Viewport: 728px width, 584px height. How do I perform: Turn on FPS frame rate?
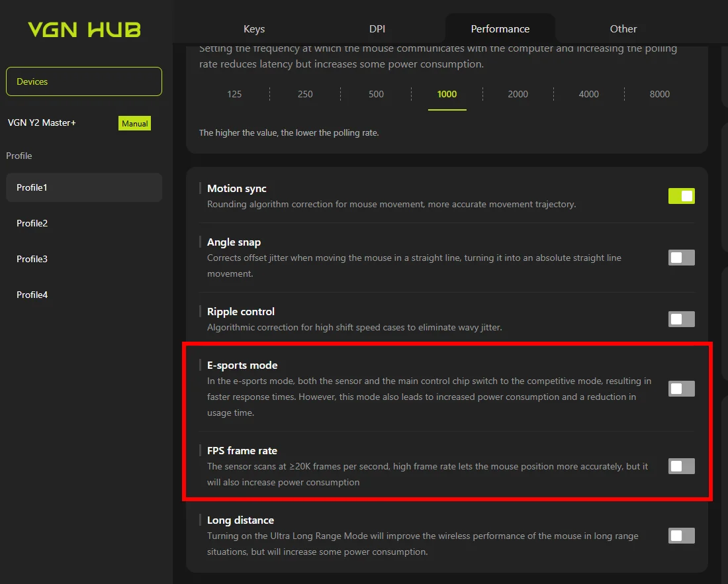point(682,466)
